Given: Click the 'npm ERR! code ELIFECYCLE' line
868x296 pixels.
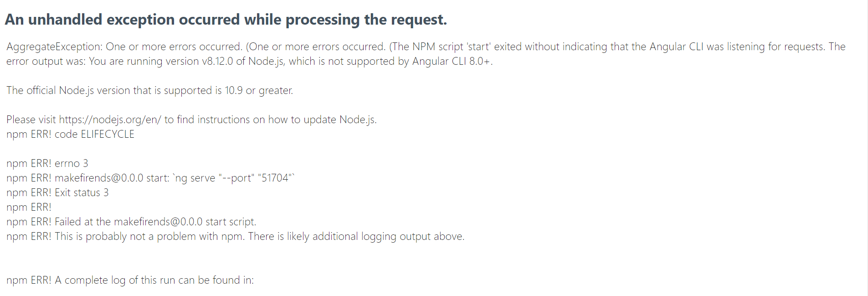Looking at the screenshot, I should (70, 134).
